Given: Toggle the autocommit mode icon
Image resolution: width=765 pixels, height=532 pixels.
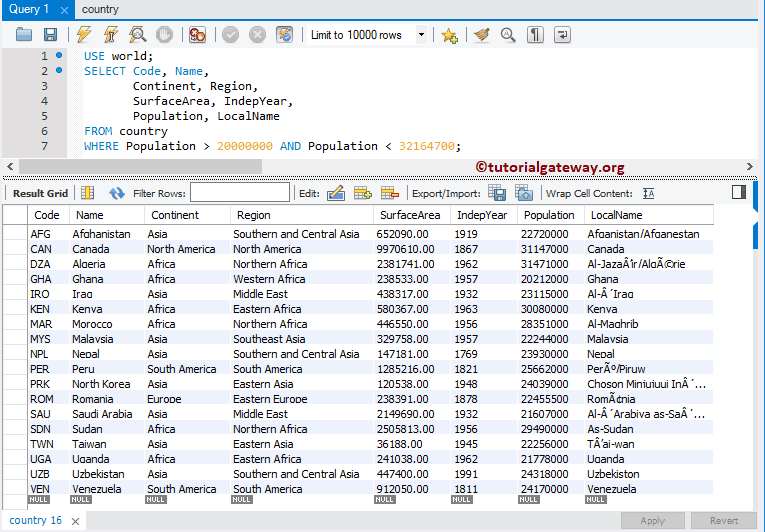Looking at the screenshot, I should [x=284, y=35].
